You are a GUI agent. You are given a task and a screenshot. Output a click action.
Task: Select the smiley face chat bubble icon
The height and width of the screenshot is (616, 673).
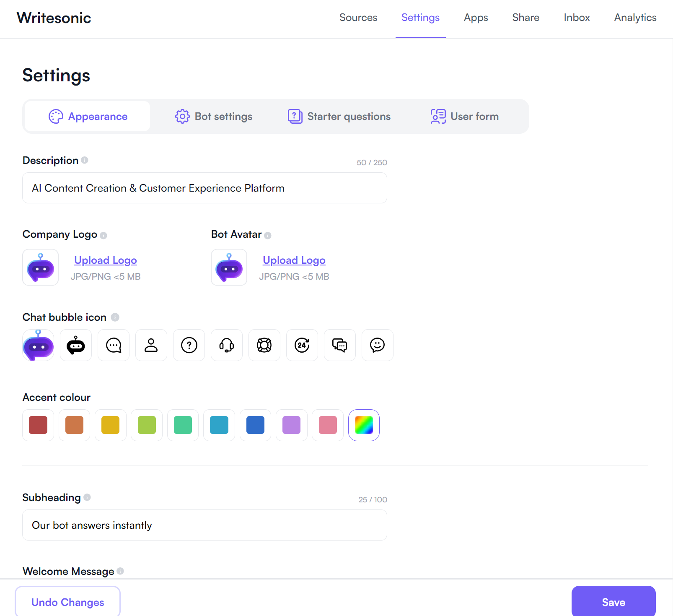click(x=378, y=345)
